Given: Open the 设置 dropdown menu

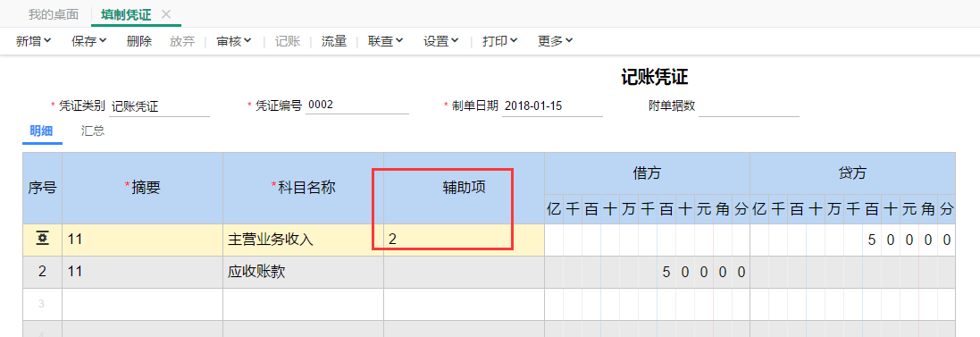Looking at the screenshot, I should click(440, 41).
